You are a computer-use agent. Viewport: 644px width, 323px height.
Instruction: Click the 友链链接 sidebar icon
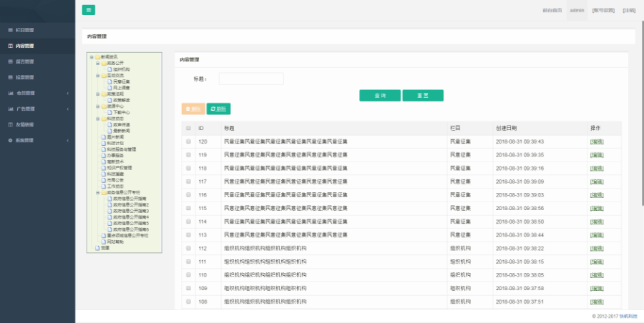coord(11,124)
